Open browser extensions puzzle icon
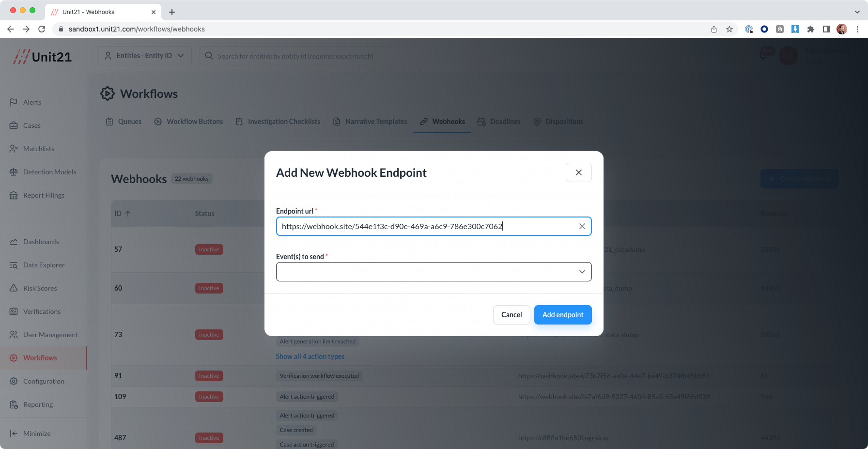 click(x=811, y=29)
